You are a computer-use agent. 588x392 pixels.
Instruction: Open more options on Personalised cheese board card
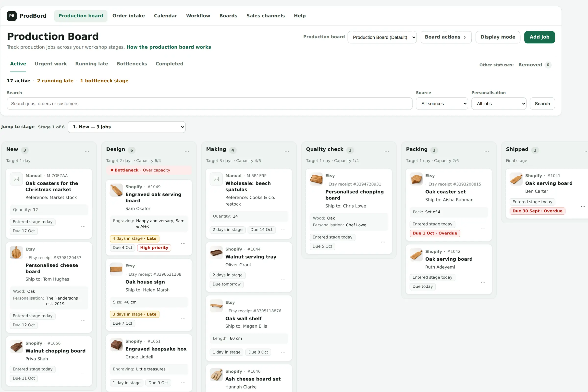[83, 320]
